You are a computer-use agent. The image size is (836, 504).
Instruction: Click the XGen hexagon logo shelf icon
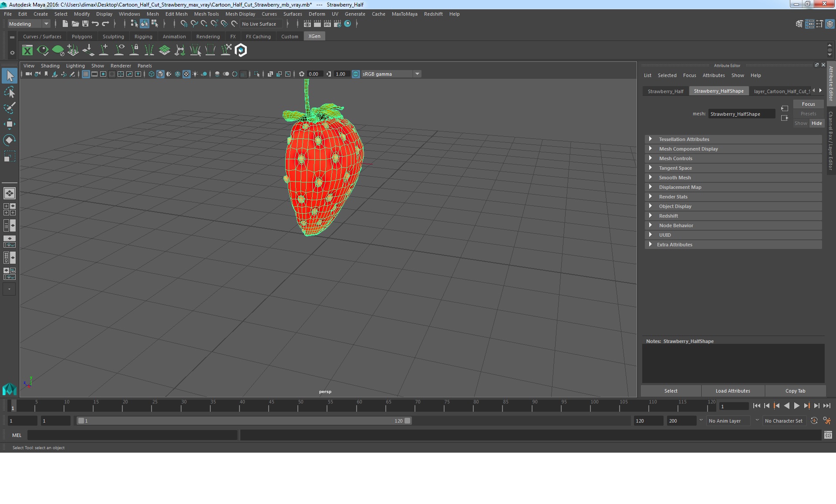click(x=241, y=50)
